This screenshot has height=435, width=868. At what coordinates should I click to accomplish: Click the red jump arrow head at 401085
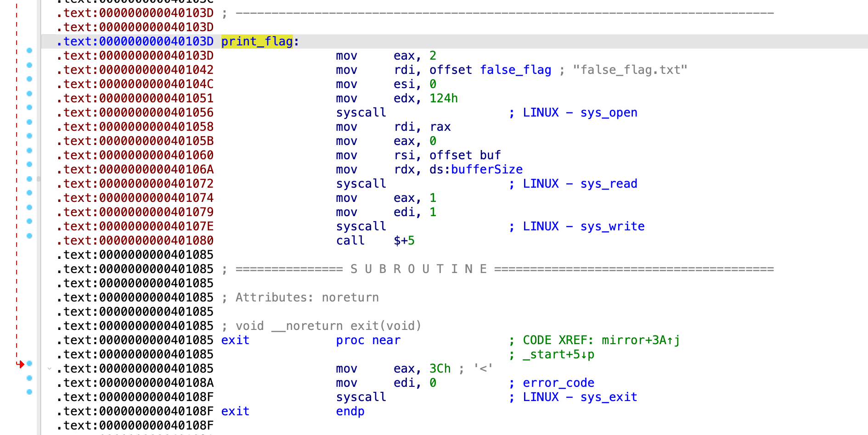tap(21, 364)
